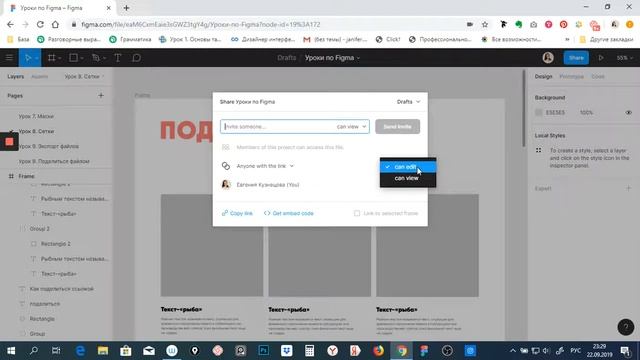Click the blue Share button
The image size is (640, 360).
[x=576, y=58]
